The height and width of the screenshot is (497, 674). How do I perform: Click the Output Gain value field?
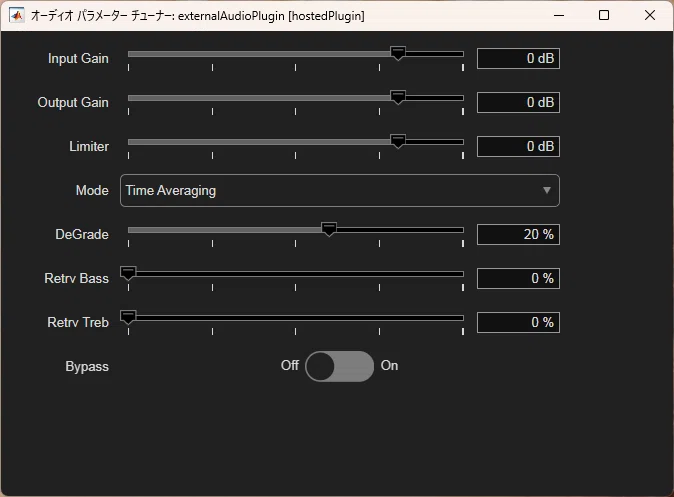pyautogui.click(x=518, y=102)
